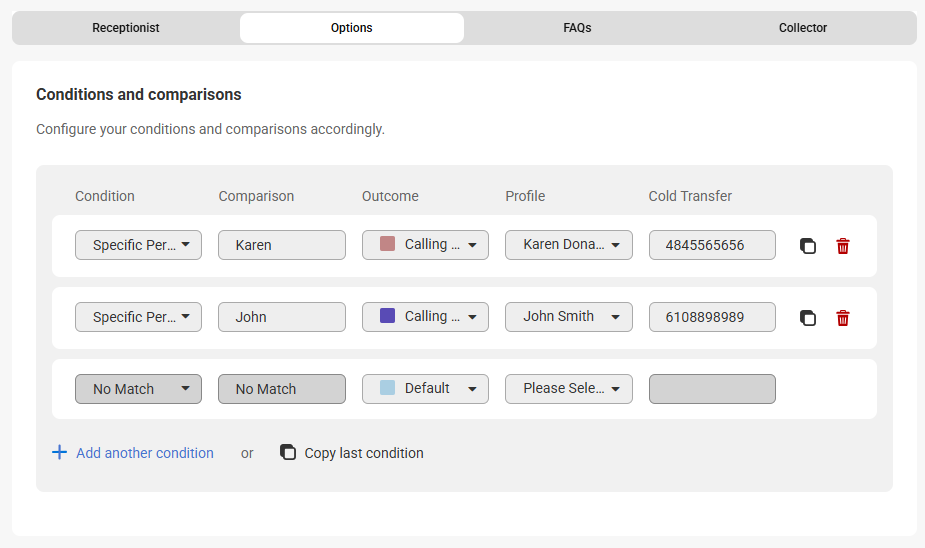Open the Default outcome dropdown

(425, 389)
